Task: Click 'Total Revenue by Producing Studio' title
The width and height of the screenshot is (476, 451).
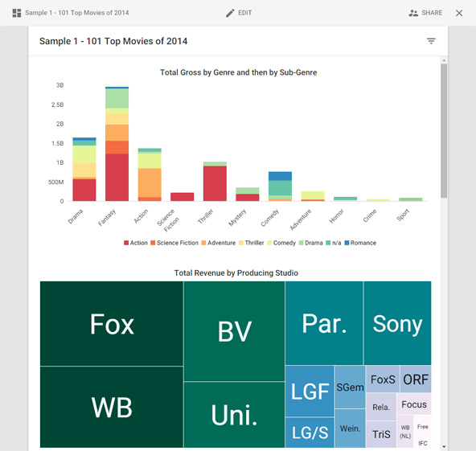Action: point(236,273)
